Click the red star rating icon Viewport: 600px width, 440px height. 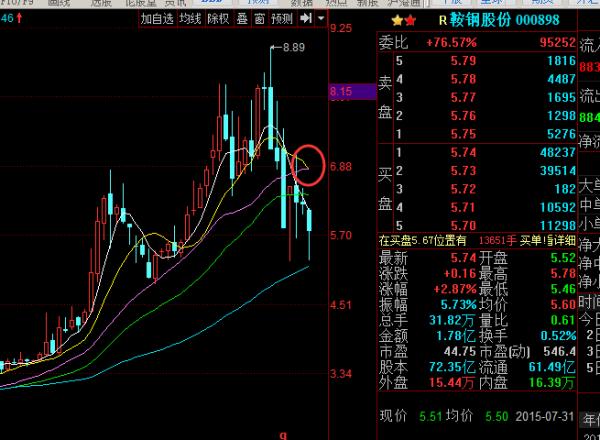pos(410,20)
